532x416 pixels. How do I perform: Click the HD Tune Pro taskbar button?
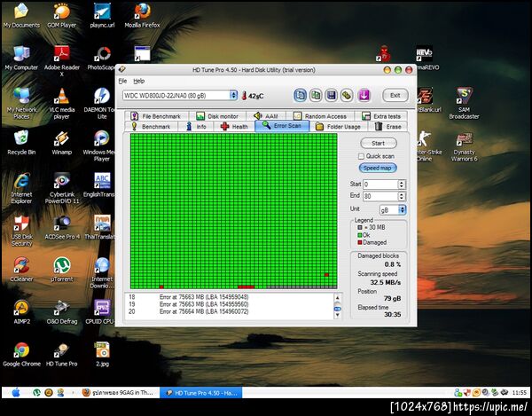pos(201,393)
